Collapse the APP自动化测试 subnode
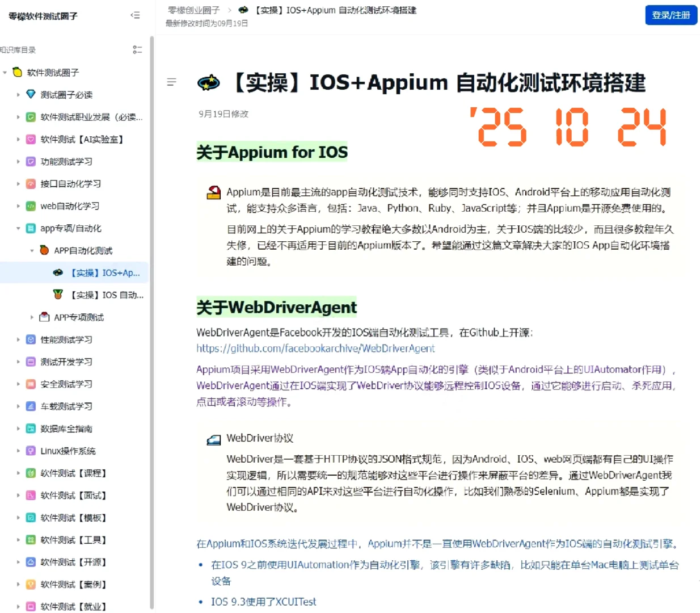The width and height of the screenshot is (700, 613). tap(32, 250)
